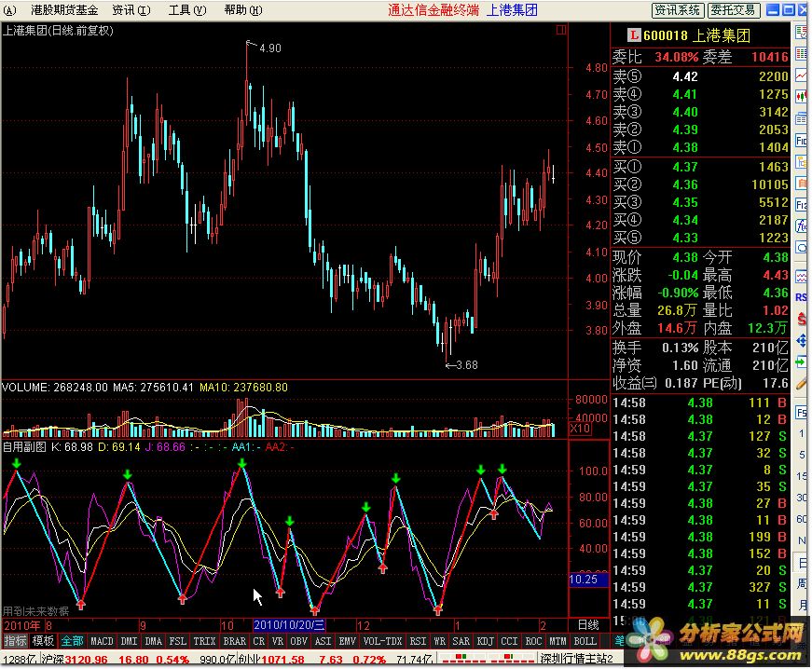Image resolution: width=812 pixels, height=669 pixels.
Task: Select the ROC indicator
Action: 534,641
